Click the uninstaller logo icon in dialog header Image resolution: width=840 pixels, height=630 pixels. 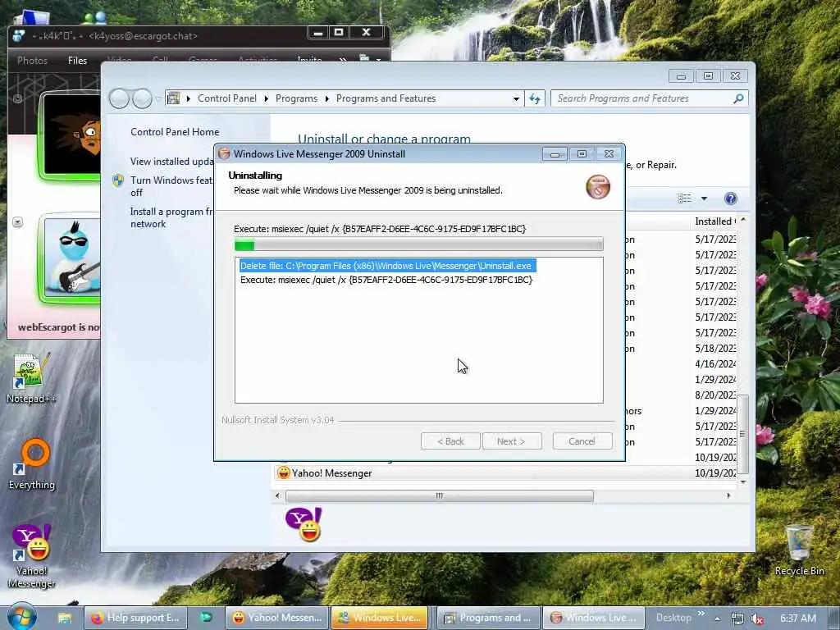coord(598,187)
